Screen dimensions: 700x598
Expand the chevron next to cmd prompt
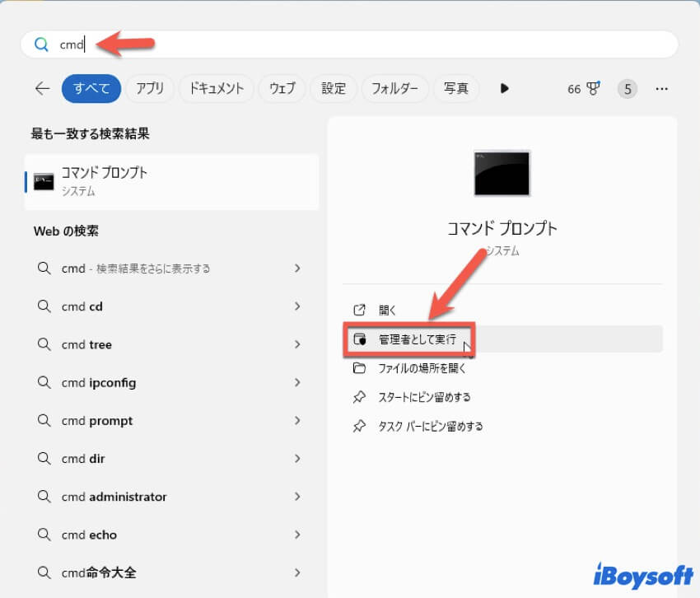coord(297,421)
